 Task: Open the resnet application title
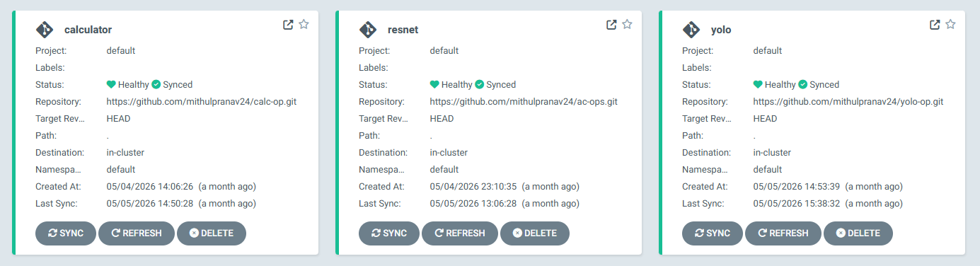[x=403, y=30]
